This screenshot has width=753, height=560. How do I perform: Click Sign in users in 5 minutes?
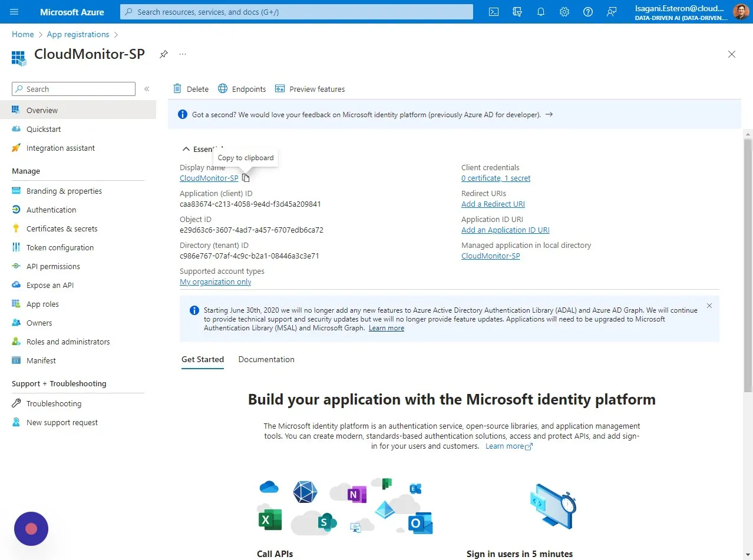point(520,554)
